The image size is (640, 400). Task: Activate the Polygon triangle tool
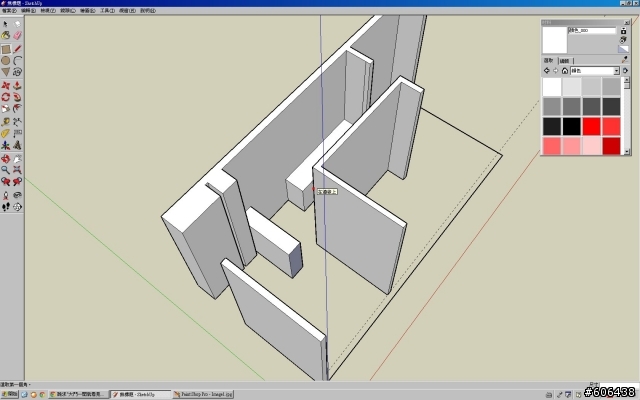[5, 72]
